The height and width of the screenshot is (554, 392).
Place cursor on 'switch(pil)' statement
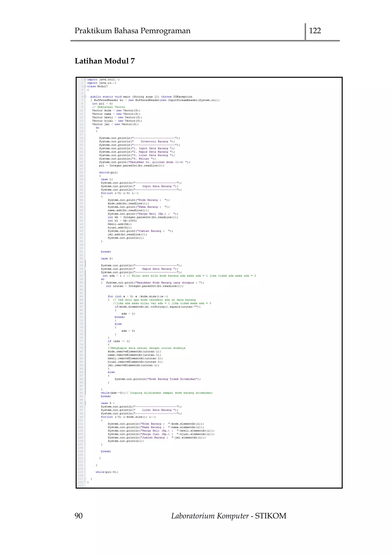click(108, 173)
